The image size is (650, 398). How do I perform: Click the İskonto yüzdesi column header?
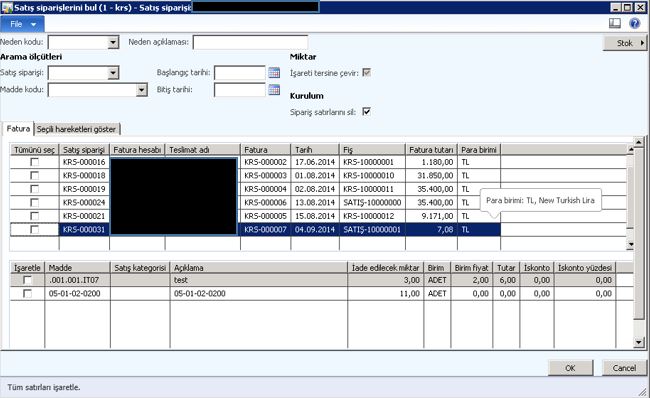pos(585,268)
